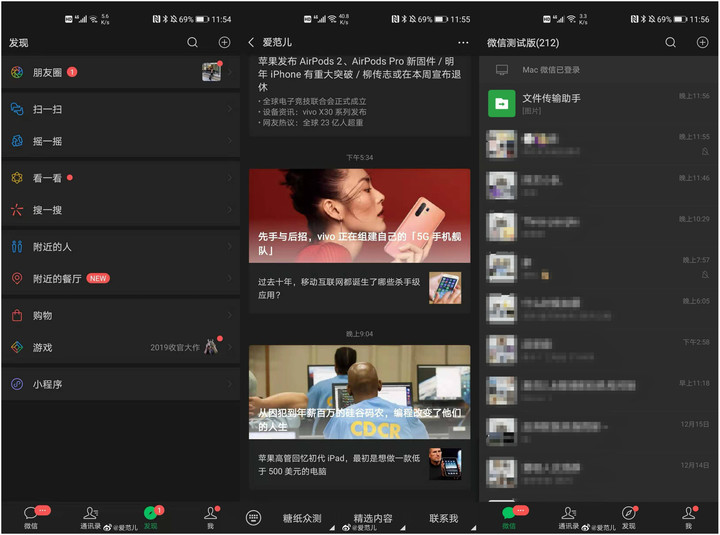
Task: Open chat dated 12月14日
Action: pos(599,473)
